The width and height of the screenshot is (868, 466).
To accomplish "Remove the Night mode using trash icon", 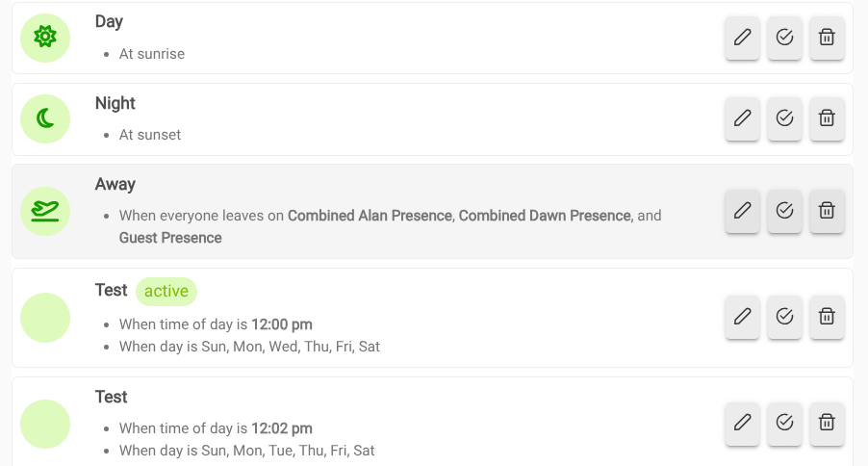I will pyautogui.click(x=827, y=118).
